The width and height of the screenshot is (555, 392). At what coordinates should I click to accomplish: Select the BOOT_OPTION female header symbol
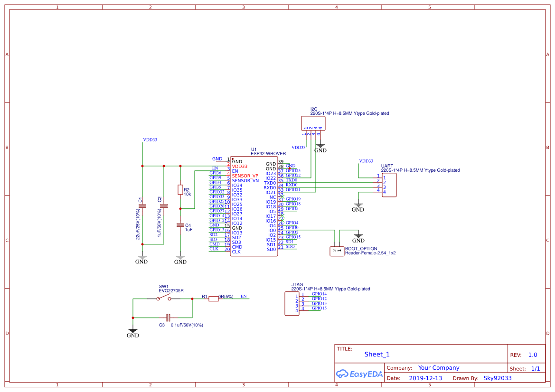coord(337,250)
